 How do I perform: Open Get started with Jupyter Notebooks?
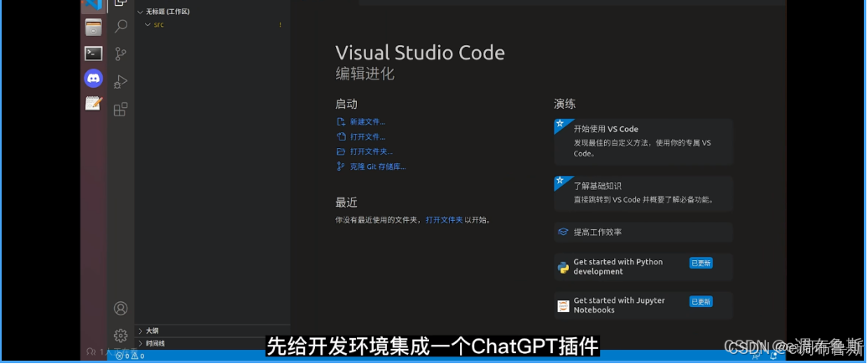coord(643,306)
